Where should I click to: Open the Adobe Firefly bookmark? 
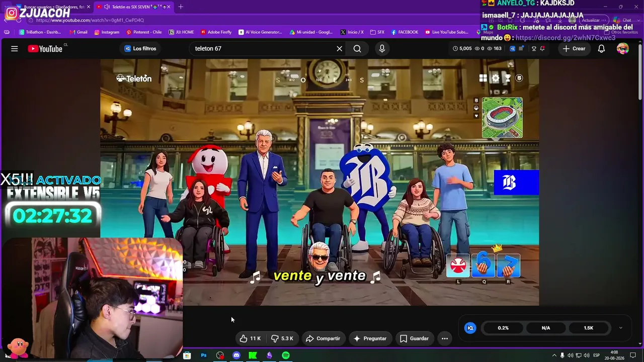coord(216,32)
